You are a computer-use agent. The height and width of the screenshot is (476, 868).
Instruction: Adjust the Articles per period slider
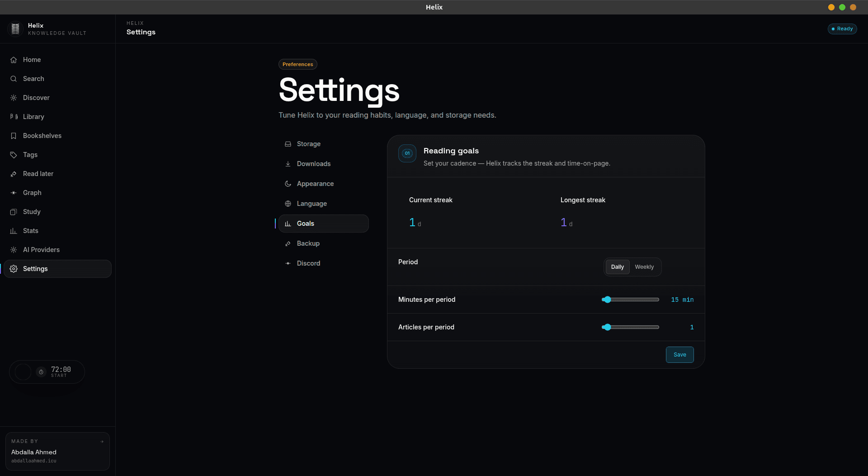coord(630,327)
